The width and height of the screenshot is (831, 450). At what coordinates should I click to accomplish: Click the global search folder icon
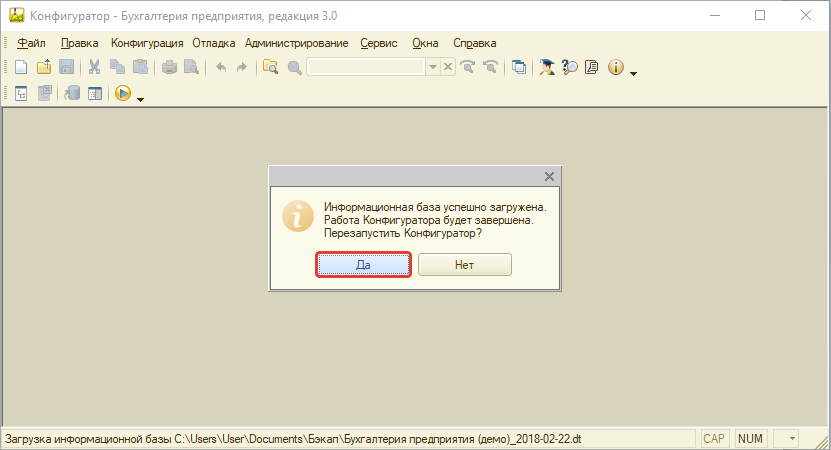270,67
